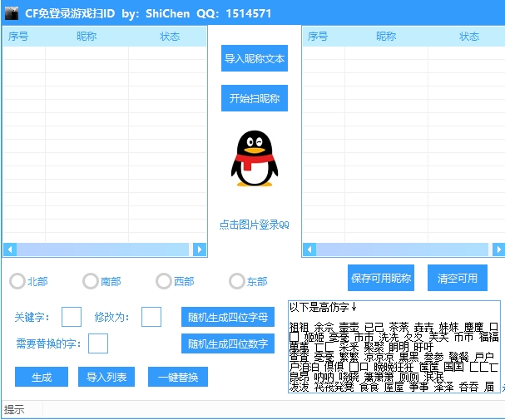The image size is (505, 420).
Task: Choose the 东部 server region
Action: pyautogui.click(x=237, y=281)
